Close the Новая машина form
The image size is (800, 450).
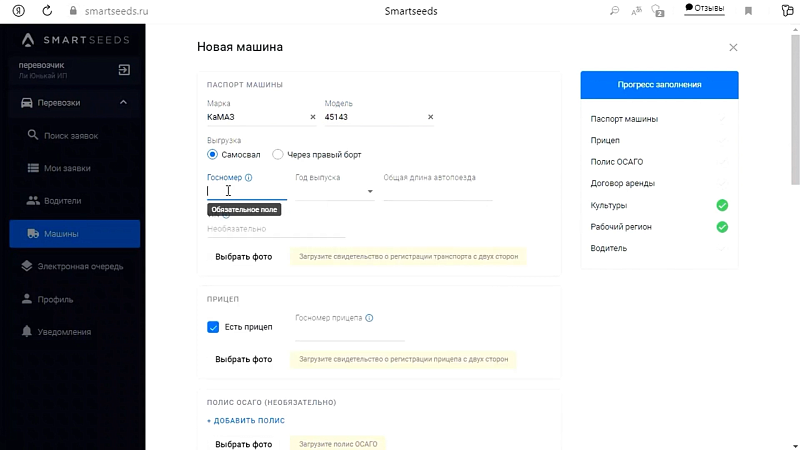(x=733, y=47)
